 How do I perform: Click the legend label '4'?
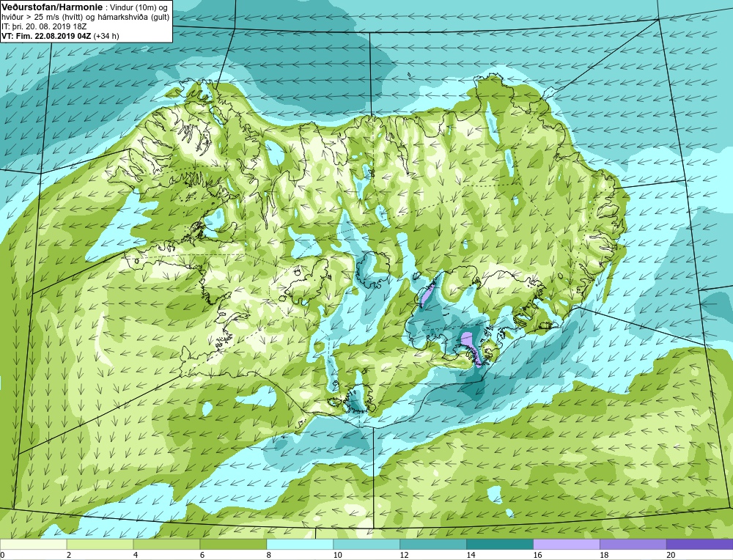(x=136, y=555)
